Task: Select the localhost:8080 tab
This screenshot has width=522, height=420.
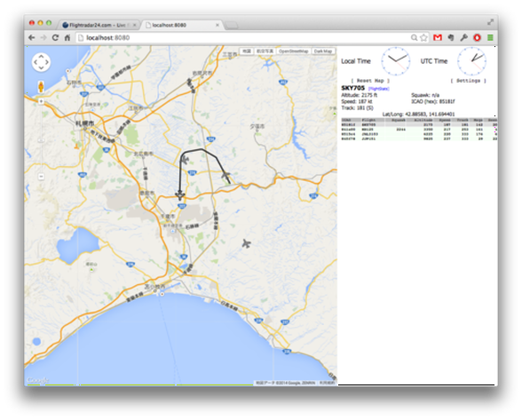Action: pos(179,25)
